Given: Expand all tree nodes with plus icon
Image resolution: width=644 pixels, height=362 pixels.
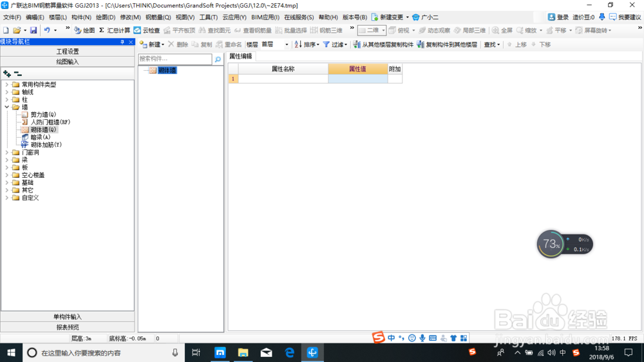Looking at the screenshot, I should [x=7, y=74].
